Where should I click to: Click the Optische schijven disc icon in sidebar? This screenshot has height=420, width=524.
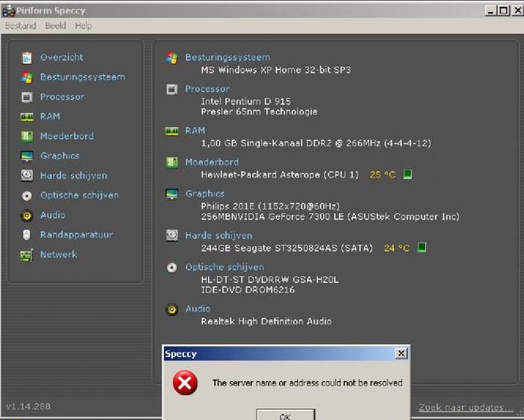coord(27,195)
